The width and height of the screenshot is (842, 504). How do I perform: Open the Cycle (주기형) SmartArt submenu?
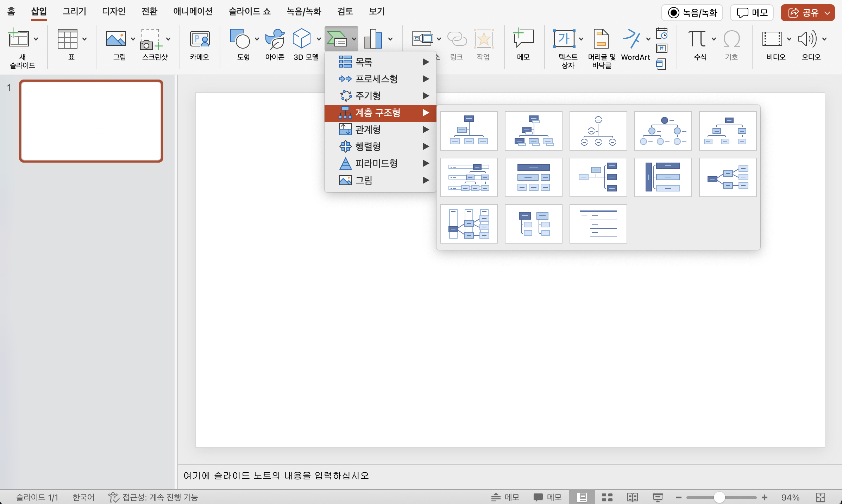click(381, 96)
